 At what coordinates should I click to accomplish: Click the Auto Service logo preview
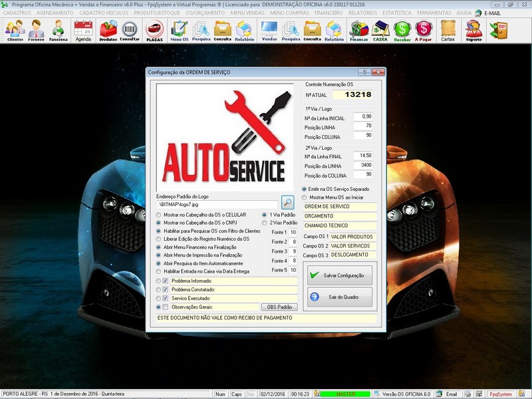coord(225,138)
